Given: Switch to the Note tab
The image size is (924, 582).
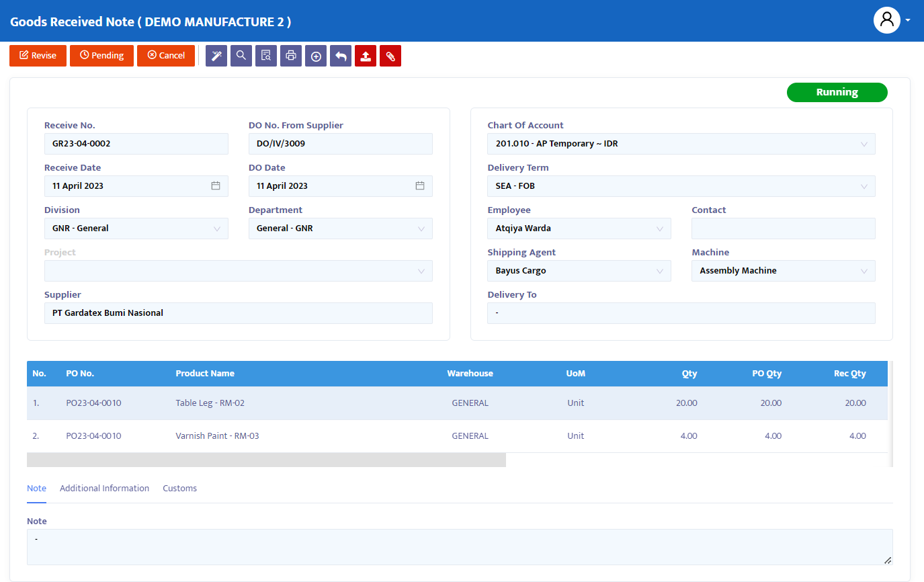Looking at the screenshot, I should pyautogui.click(x=36, y=489).
